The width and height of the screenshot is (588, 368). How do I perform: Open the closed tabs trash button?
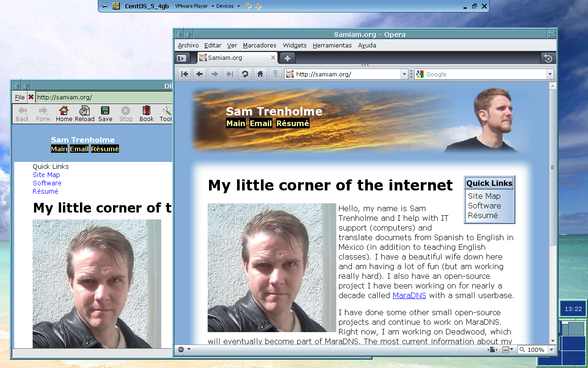[x=548, y=58]
